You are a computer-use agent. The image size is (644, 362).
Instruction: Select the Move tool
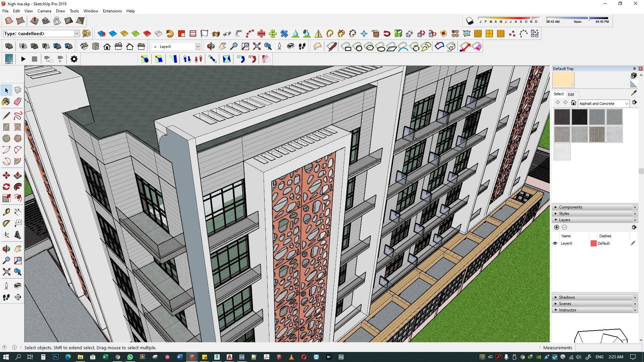pyautogui.click(x=6, y=175)
